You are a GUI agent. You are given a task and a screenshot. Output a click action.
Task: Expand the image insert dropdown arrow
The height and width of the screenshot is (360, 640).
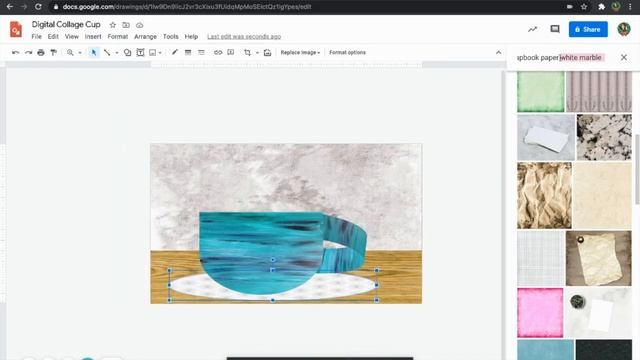tap(160, 53)
